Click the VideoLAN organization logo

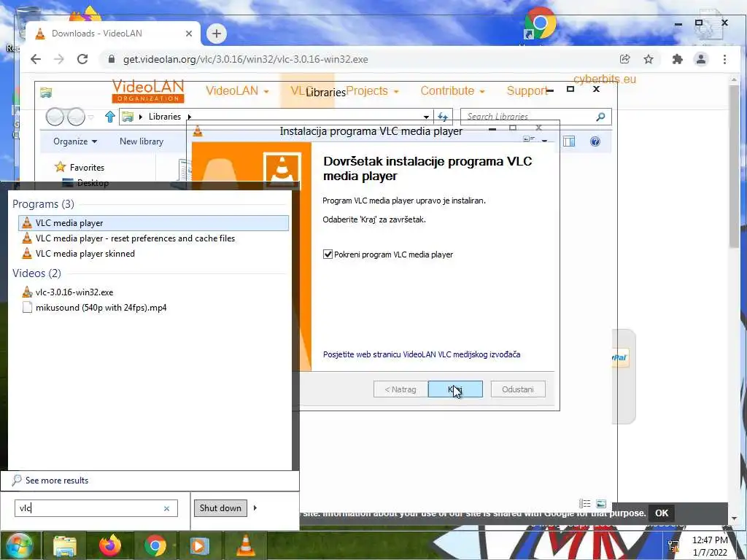coord(148,90)
